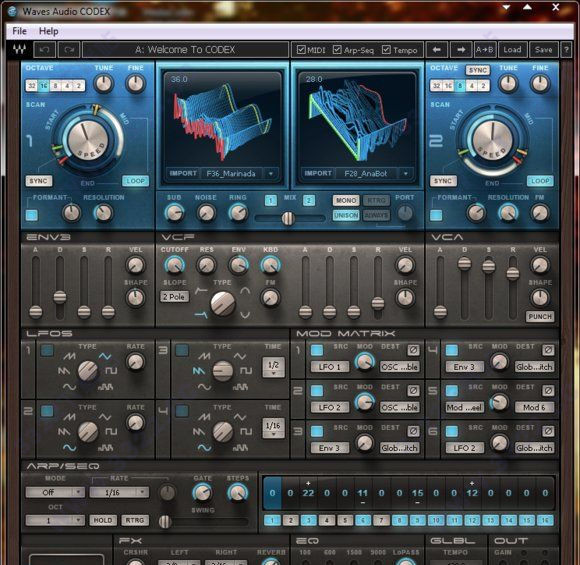Screen dimensions: 580x565
Task: Open Arp OCT dropdown
Action: (55, 520)
